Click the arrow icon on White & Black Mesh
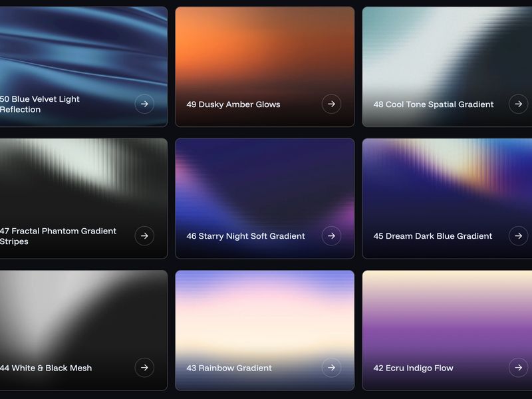The height and width of the screenshot is (399, 532). tap(145, 368)
